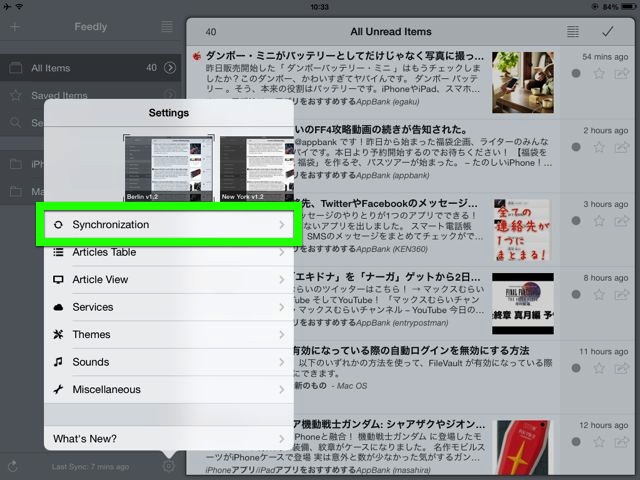Open the red Gundam case thumbnail
This screenshot has height=480, width=640.
point(523,447)
